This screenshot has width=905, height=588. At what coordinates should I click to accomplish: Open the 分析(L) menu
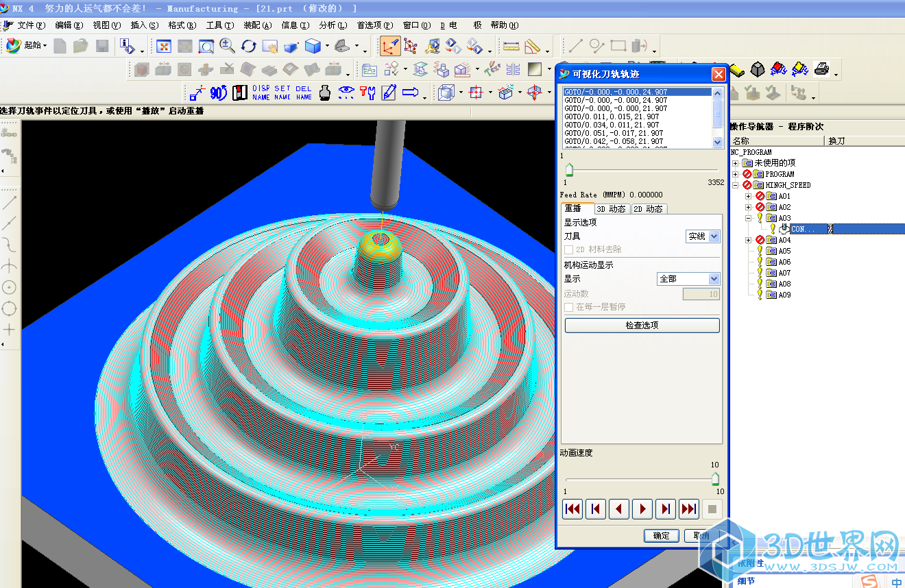333,25
